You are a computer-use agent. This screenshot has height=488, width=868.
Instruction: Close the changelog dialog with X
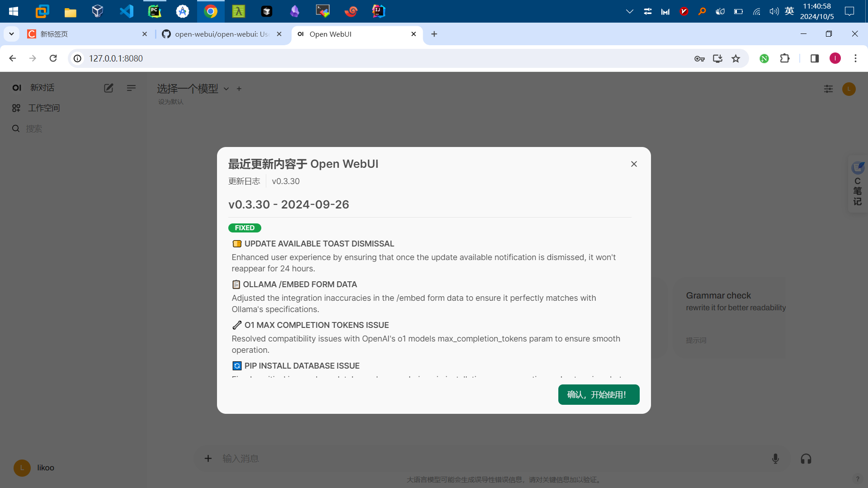coord(634,164)
